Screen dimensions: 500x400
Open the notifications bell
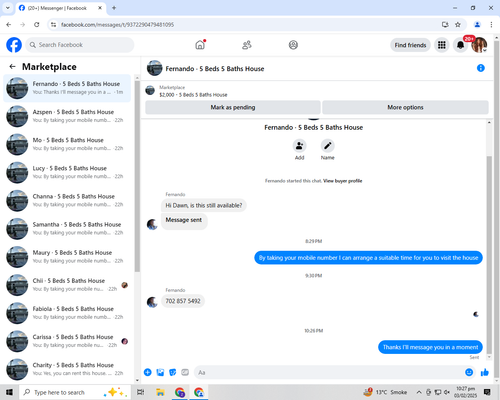pos(460,45)
